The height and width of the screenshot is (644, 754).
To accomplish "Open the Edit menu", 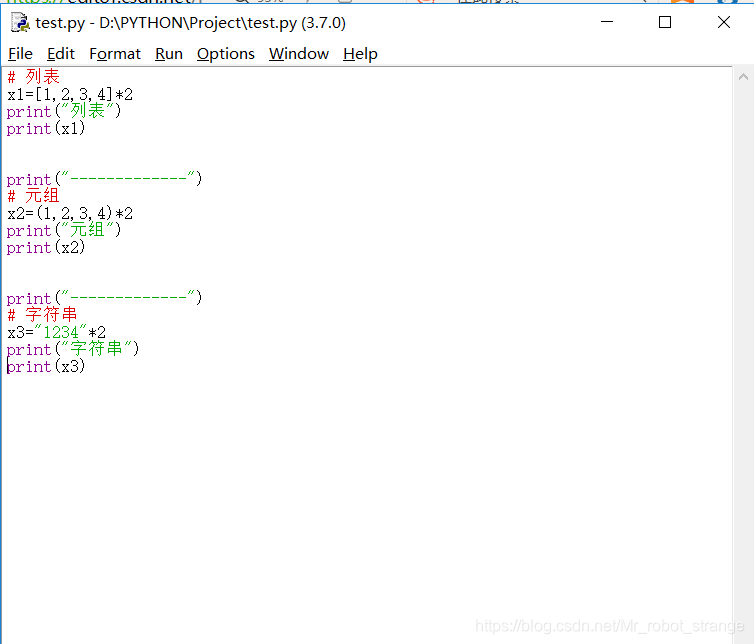I will [61, 54].
